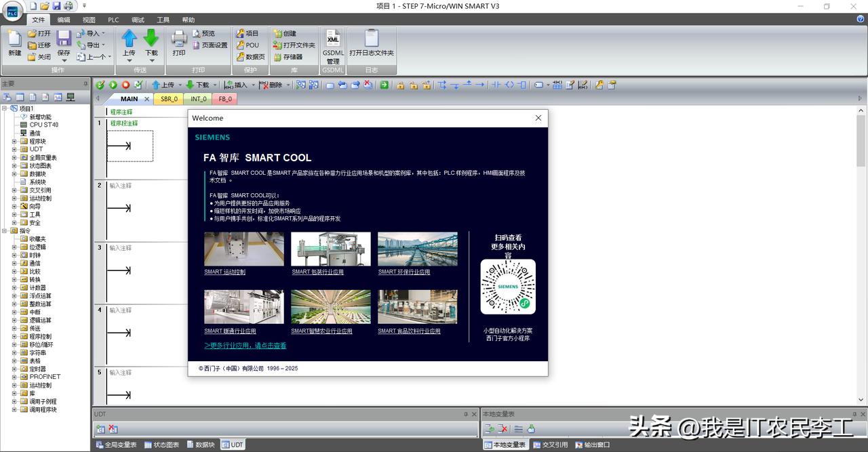Switch to the INT_0 editor tab
This screenshot has height=452, width=868.
(199, 99)
